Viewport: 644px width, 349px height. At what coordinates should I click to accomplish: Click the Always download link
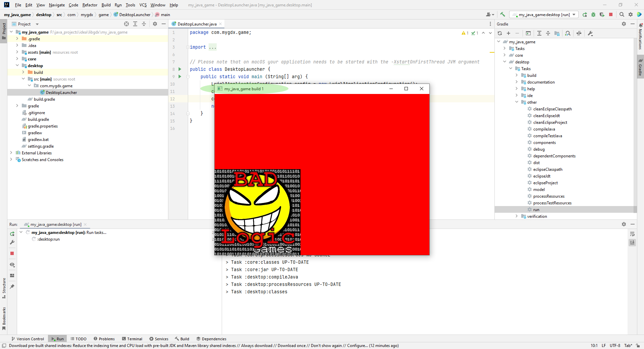257,346
